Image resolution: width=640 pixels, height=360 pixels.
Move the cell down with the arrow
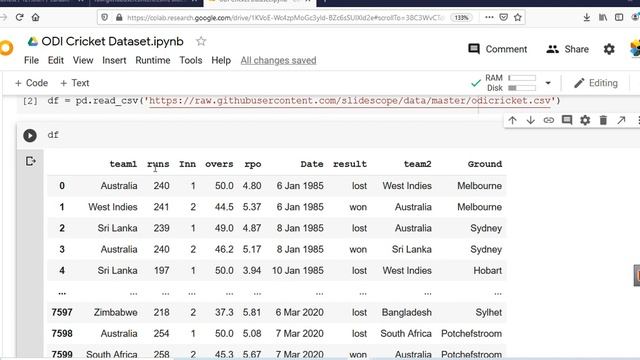click(530, 120)
